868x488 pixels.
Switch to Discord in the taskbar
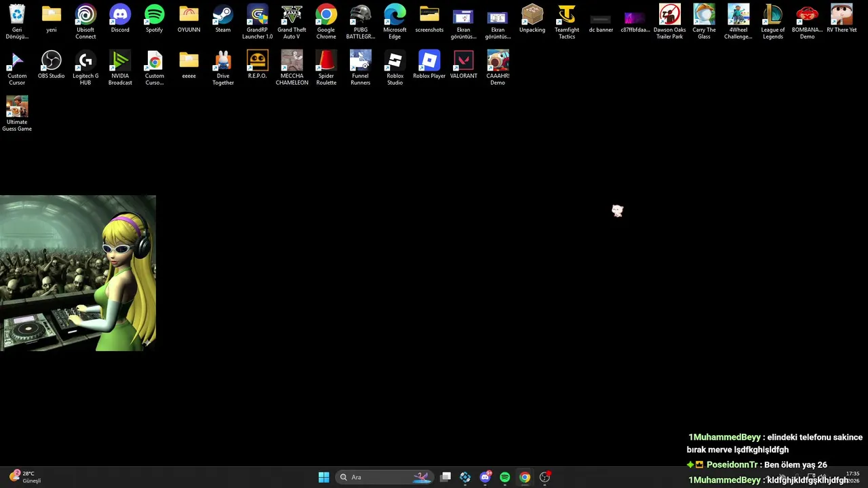click(485, 477)
